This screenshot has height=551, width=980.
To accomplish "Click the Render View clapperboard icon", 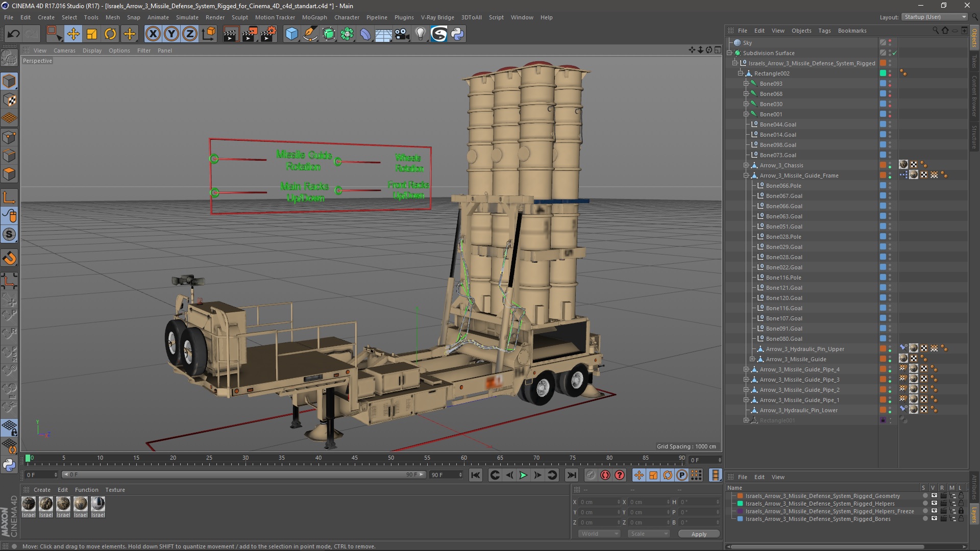I will (231, 34).
